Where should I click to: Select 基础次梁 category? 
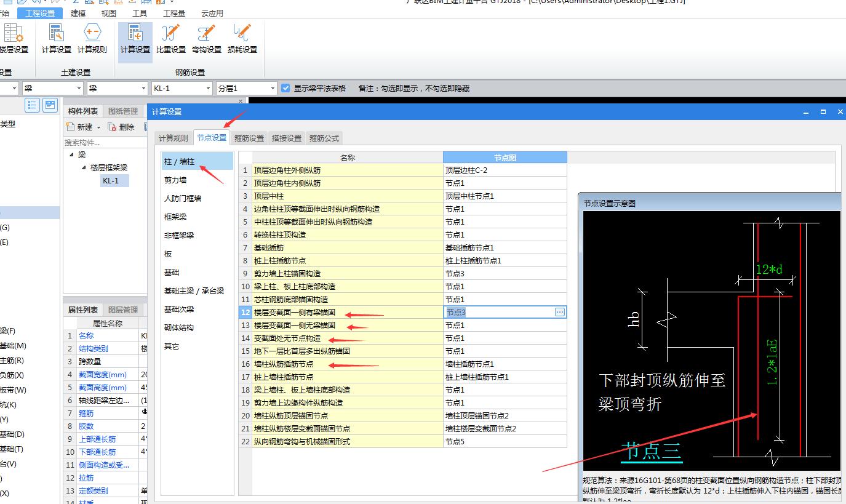point(198,309)
